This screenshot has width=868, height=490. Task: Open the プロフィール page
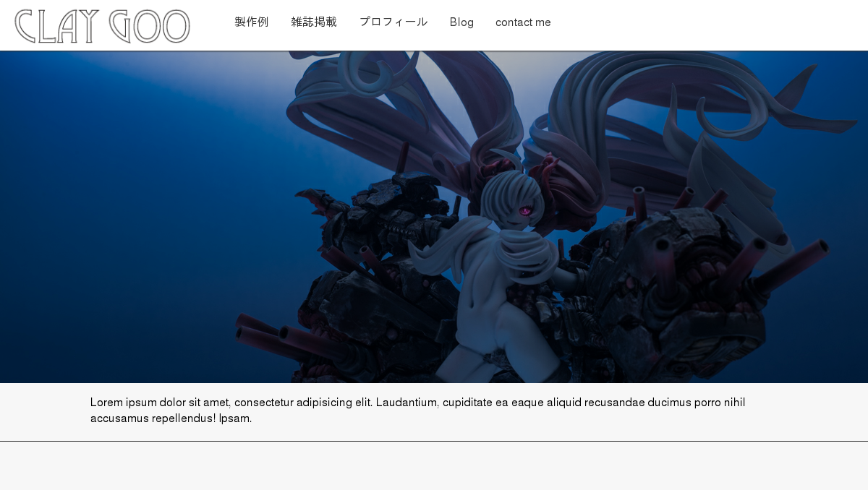(x=393, y=22)
